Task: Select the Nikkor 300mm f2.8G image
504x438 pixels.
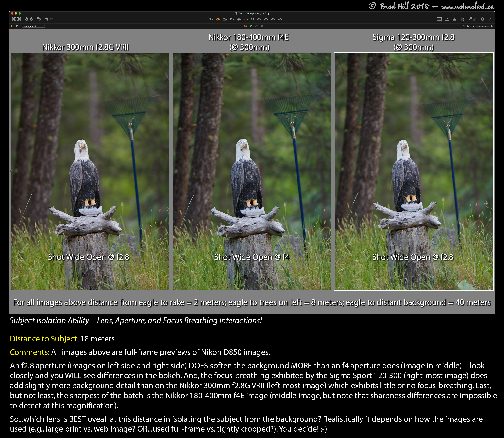Action: (x=90, y=171)
